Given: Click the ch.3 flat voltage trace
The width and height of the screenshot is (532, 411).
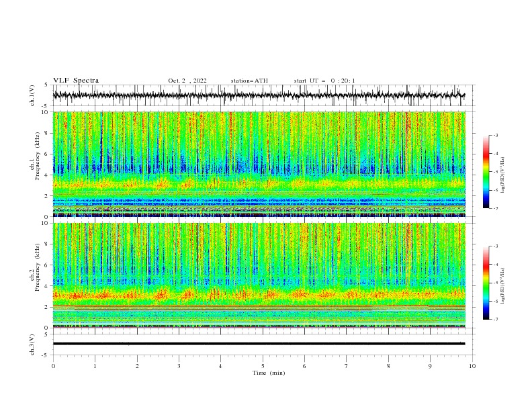Looking at the screenshot, I should [x=259, y=344].
